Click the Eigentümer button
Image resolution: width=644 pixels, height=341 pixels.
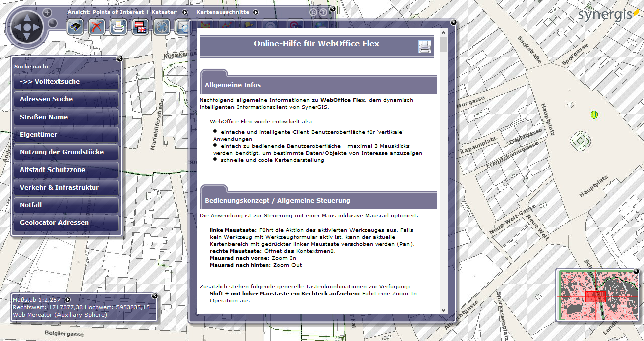tap(66, 135)
